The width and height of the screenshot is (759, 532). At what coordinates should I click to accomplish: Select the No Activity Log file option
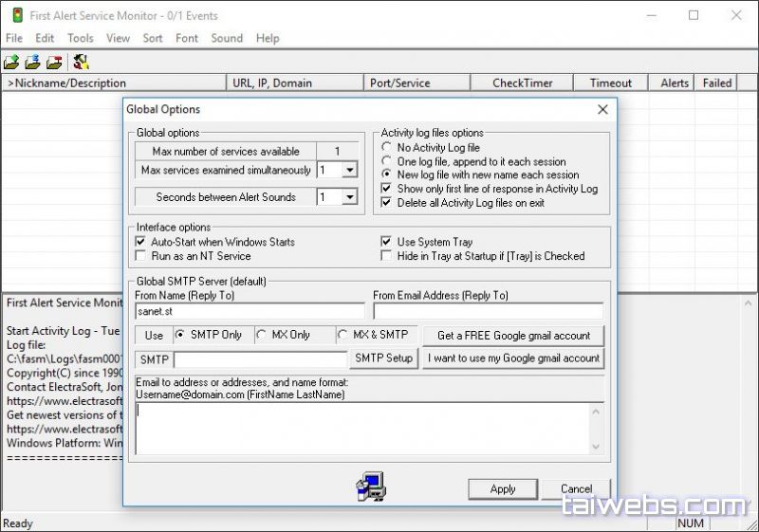click(386, 148)
